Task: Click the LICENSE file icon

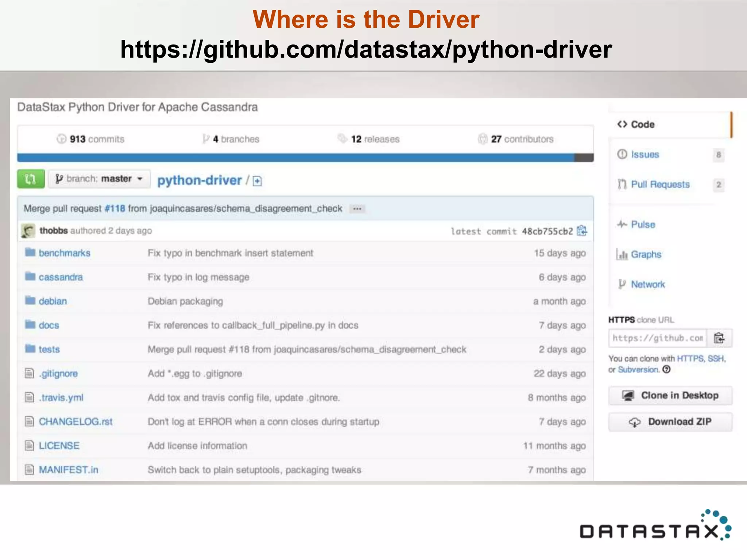Action: 29,445
